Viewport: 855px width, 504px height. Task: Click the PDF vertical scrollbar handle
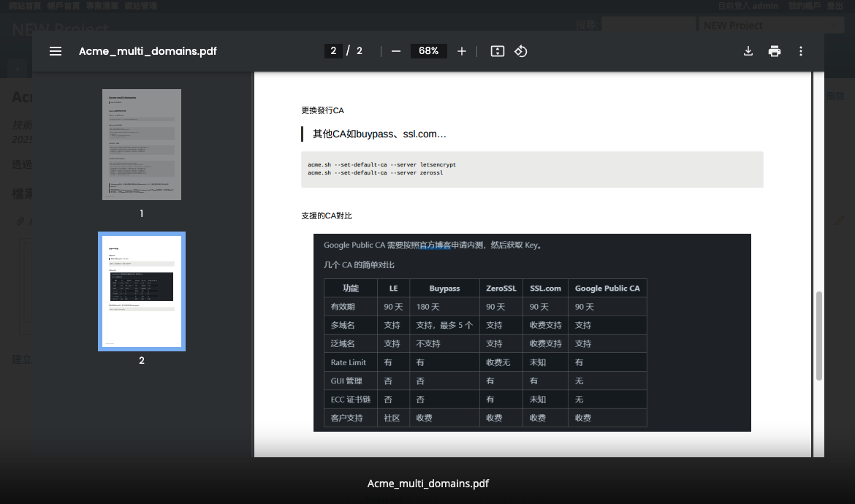coord(819,336)
